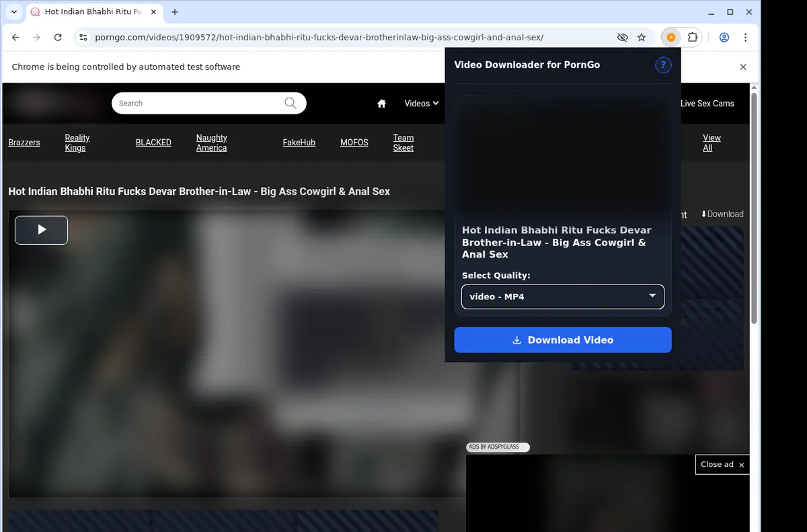Image resolution: width=807 pixels, height=532 pixels.
Task: Close the automated test software infobar
Action: [x=743, y=67]
